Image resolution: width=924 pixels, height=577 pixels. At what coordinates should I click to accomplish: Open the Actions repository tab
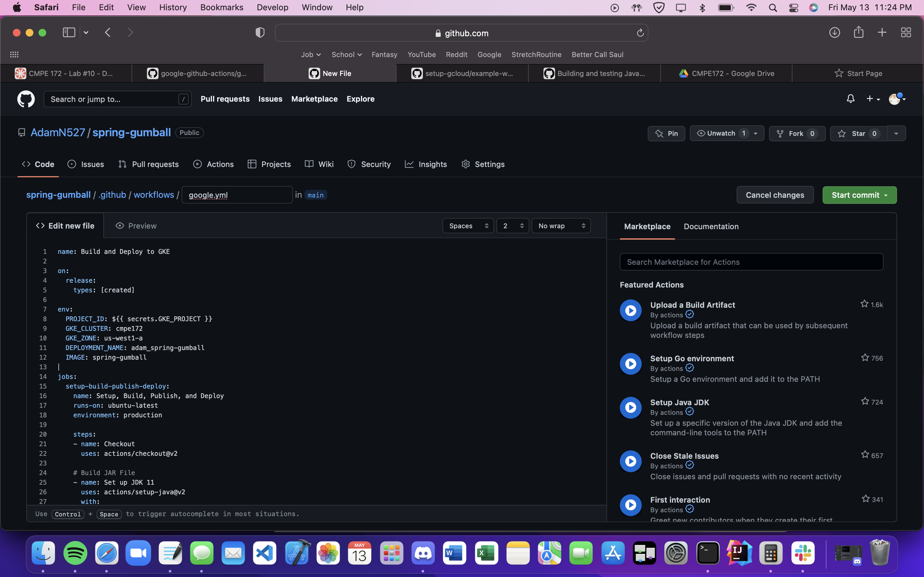point(214,164)
